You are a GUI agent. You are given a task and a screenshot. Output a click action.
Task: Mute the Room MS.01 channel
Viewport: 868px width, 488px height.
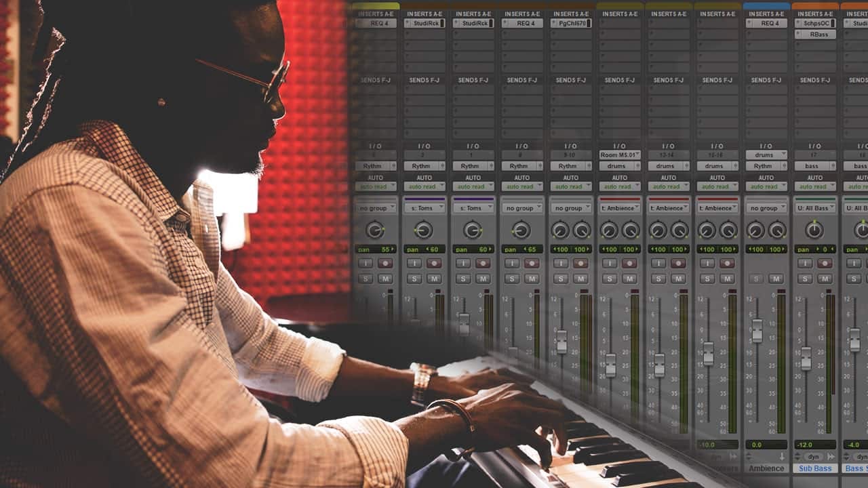pos(629,279)
